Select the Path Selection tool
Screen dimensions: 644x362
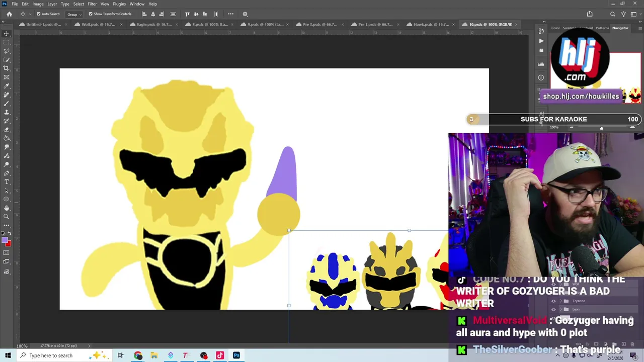[x=7, y=191]
